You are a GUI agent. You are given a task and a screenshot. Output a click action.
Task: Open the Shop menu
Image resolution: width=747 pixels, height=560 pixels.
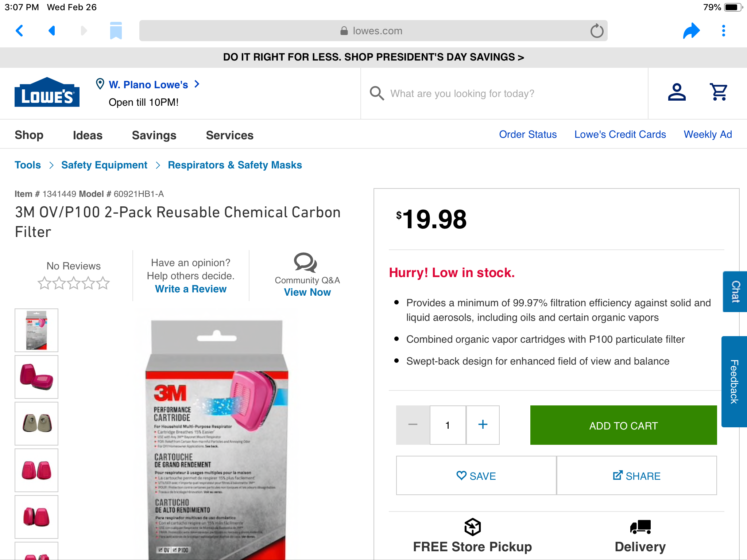(29, 135)
